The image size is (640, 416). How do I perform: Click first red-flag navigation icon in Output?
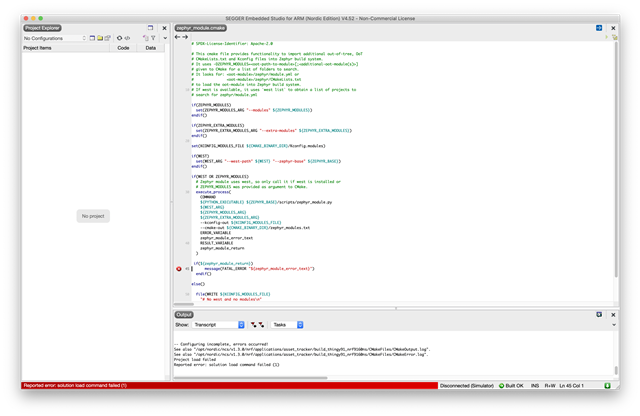pos(253,325)
